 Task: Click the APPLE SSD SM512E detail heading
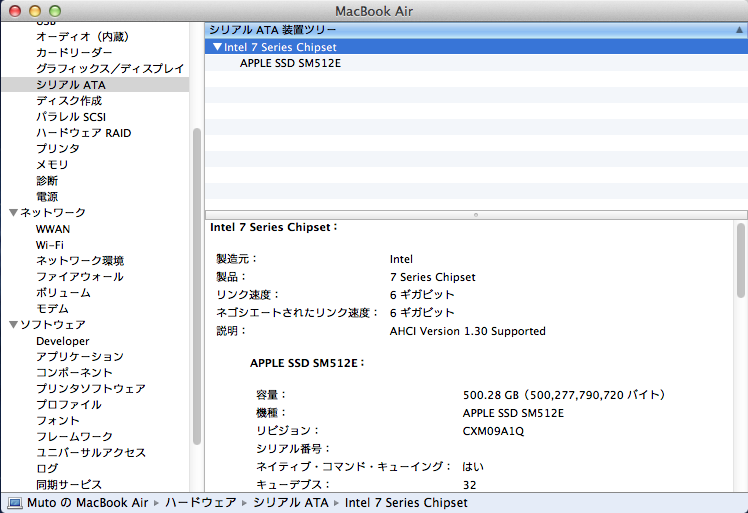[x=307, y=363]
